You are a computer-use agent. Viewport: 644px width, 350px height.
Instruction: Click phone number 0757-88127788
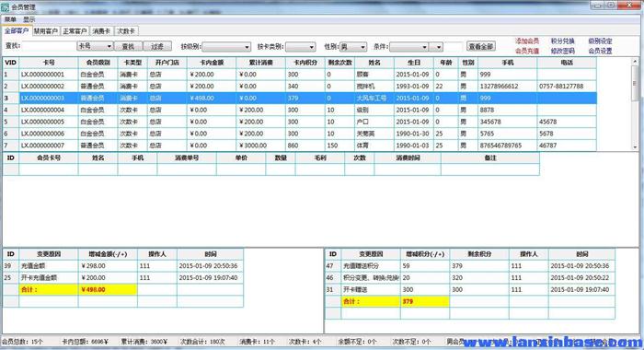click(561, 87)
